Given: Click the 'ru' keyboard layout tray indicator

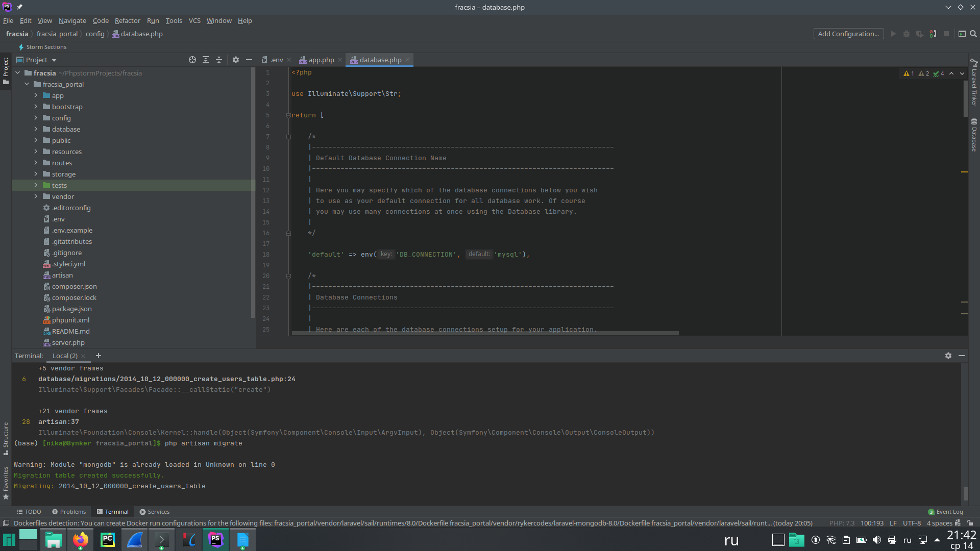Looking at the screenshot, I should [908, 540].
